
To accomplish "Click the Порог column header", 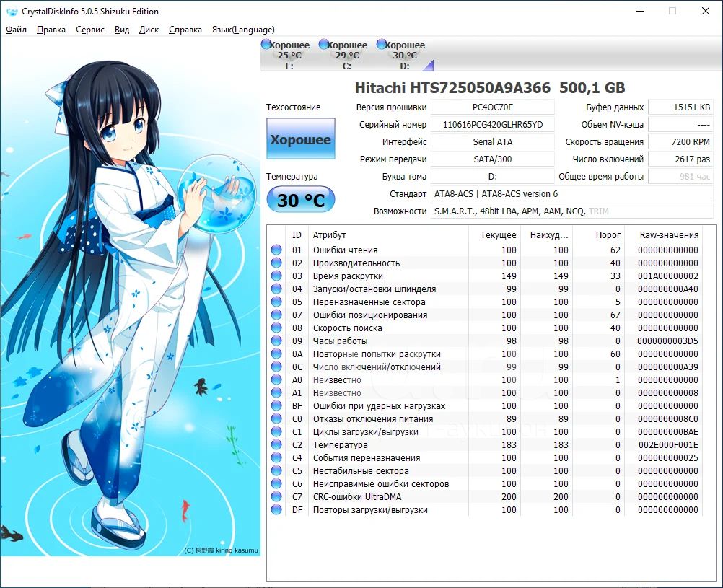I will click(600, 234).
